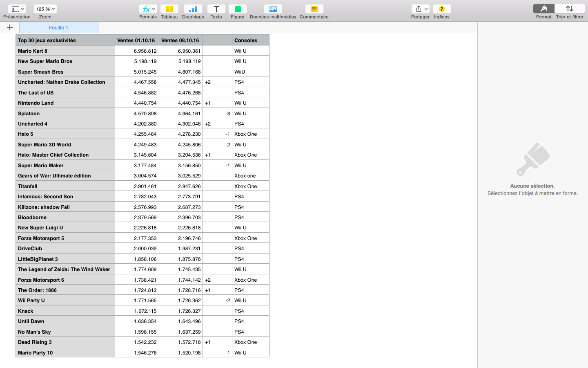
Task: Select the 1.520.198 sales cell
Action: [181, 352]
